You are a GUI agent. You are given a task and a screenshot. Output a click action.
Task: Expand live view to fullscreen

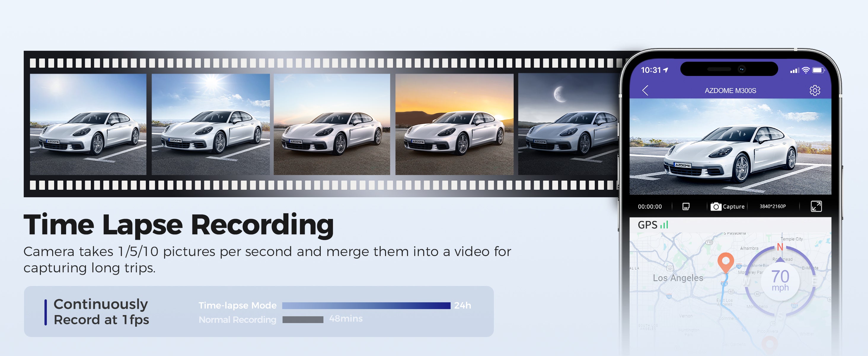coord(816,206)
